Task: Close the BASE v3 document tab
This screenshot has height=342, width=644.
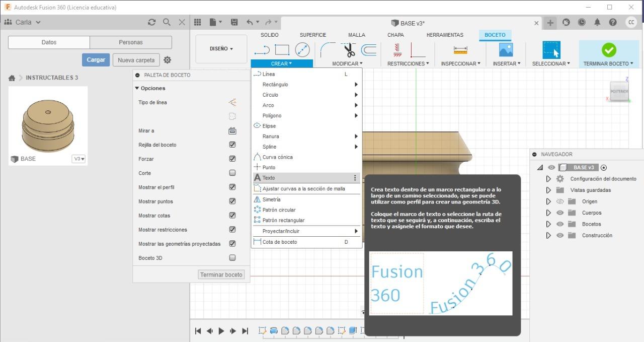Action: 536,23
